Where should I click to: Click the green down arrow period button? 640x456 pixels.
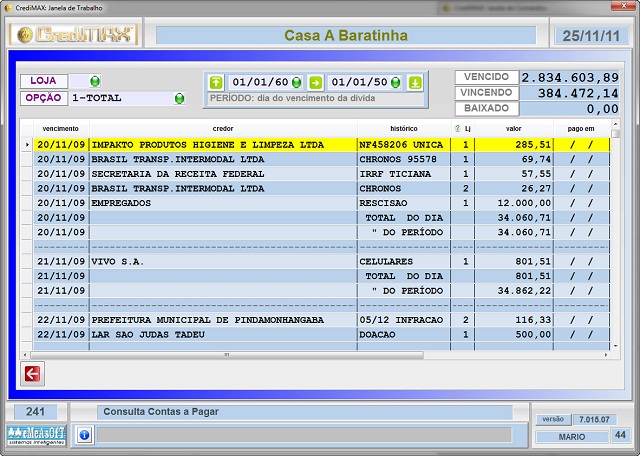(415, 82)
